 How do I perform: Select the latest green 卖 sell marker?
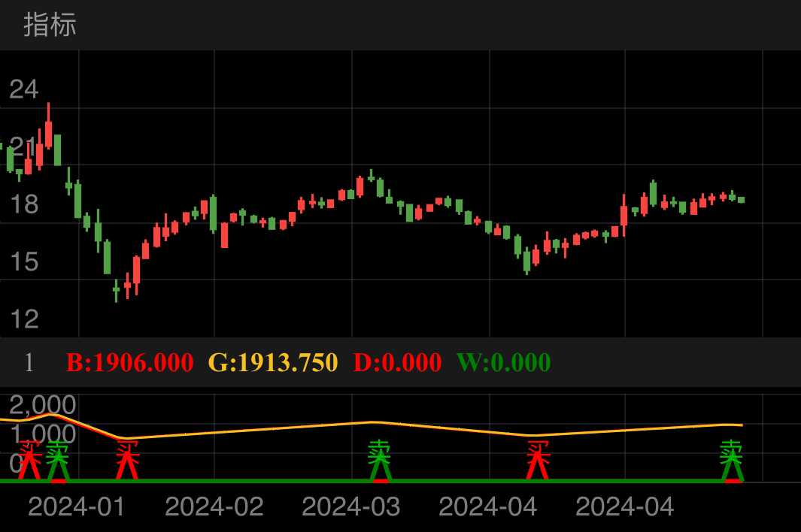pos(731,460)
